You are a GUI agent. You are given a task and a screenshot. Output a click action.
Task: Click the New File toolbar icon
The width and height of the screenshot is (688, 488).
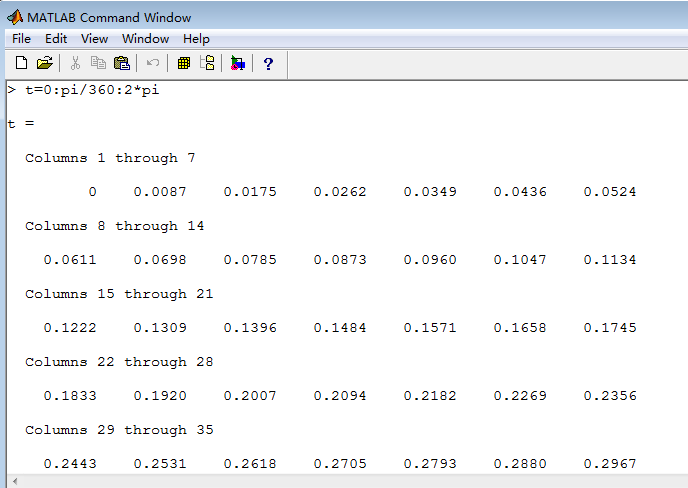coord(21,63)
